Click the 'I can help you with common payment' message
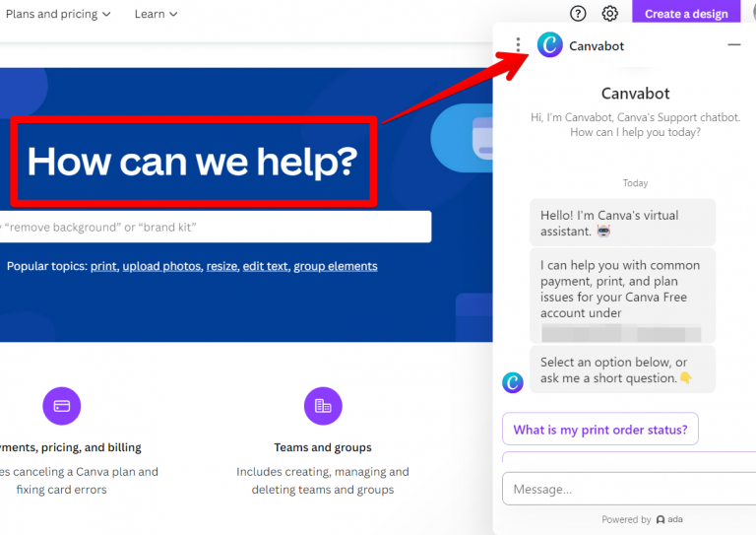Viewport: 756px width, 535px height. (x=622, y=296)
